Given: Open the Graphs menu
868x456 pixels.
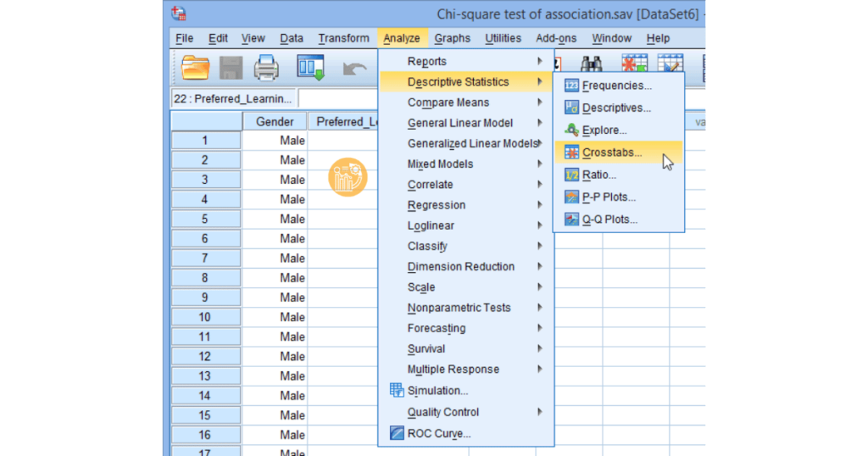Looking at the screenshot, I should pos(452,38).
